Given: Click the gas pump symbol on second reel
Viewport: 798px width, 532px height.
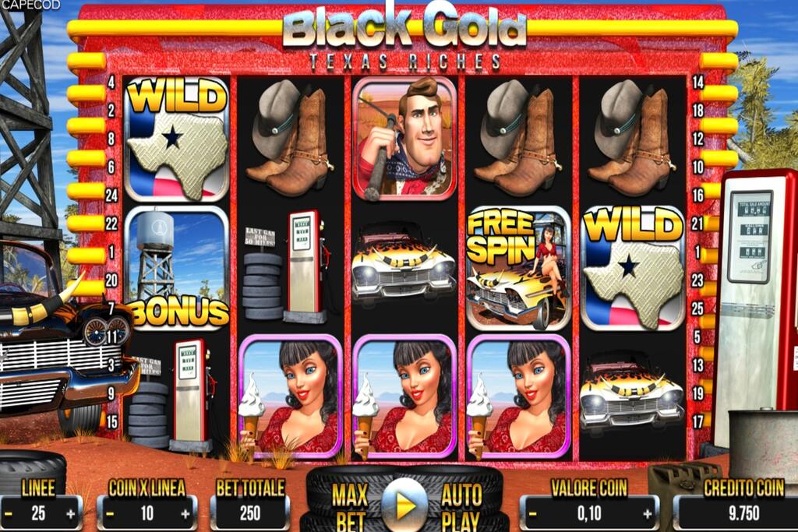Looking at the screenshot, I should [x=288, y=268].
